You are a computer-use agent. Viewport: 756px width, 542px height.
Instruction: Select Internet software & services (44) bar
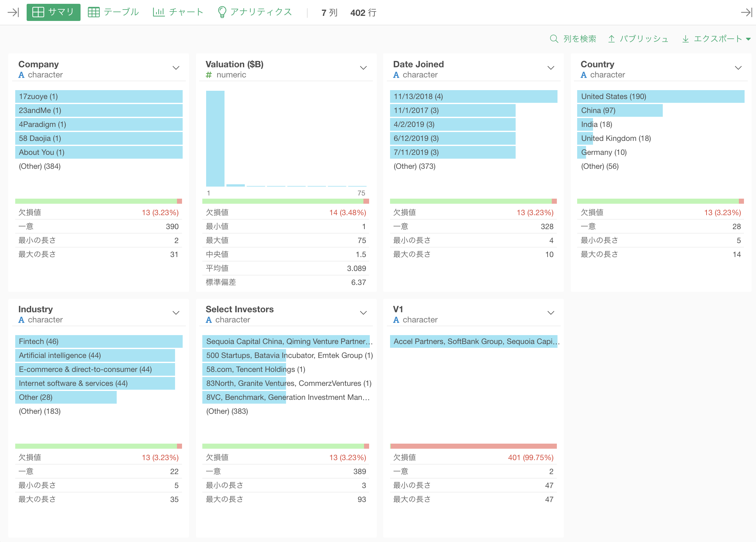point(95,384)
